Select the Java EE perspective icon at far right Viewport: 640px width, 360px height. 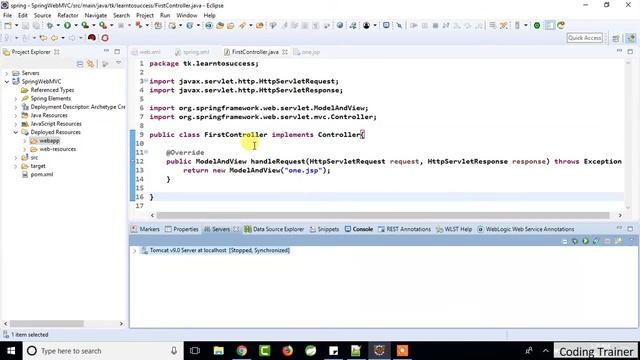[x=631, y=38]
